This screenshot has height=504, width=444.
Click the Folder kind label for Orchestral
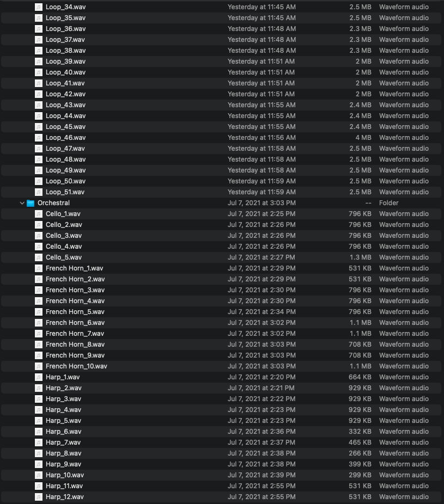pos(389,203)
